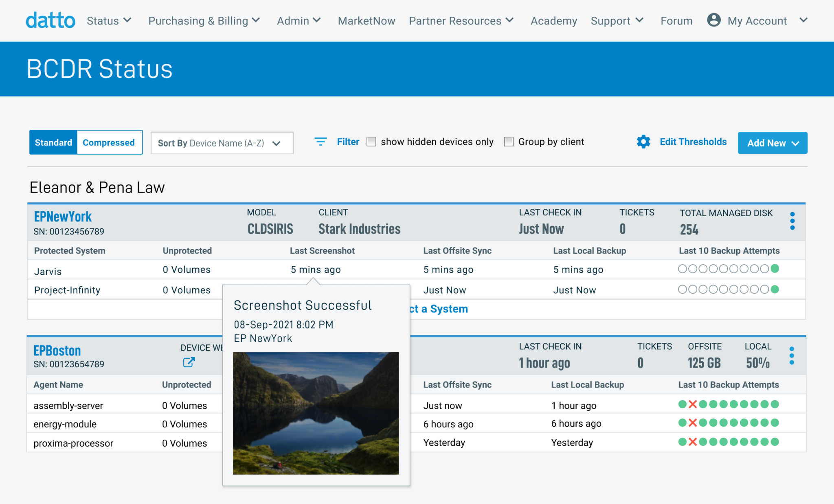The image size is (834, 504).
Task: Open the EPNewYork device link
Action: point(63,216)
